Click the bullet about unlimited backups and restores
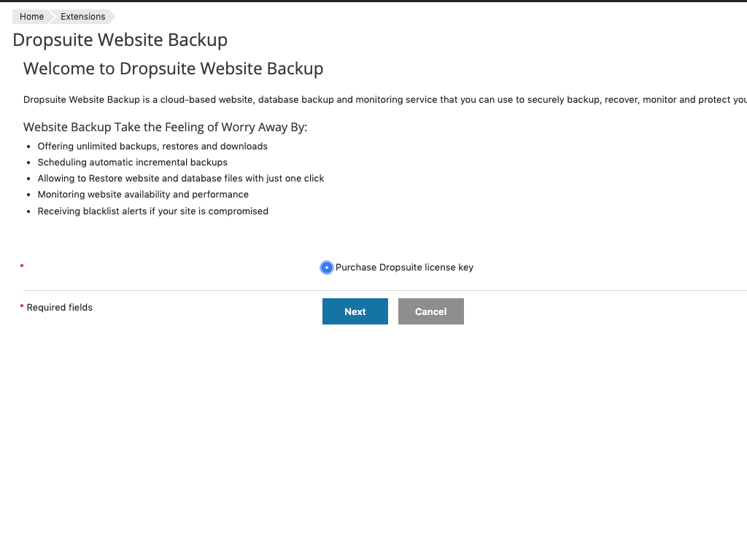Viewport: 747px width, 560px height. tap(152, 146)
